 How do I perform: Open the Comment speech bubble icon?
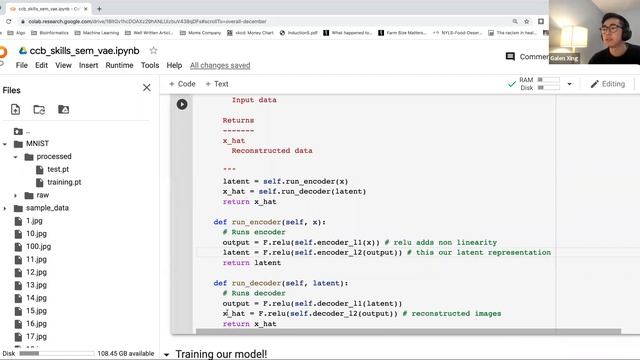510,57
